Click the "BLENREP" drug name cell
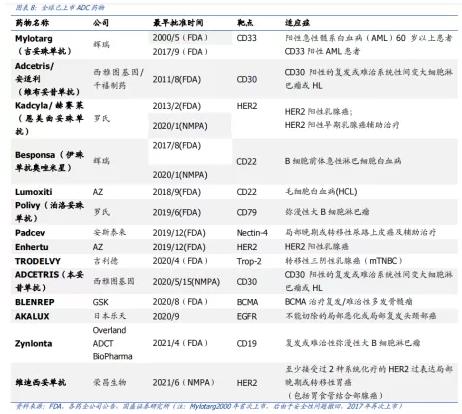462x414 pixels. pos(35,302)
